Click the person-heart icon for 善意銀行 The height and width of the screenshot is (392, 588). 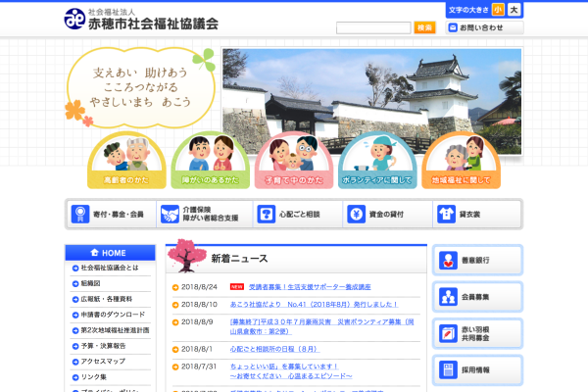(x=448, y=260)
